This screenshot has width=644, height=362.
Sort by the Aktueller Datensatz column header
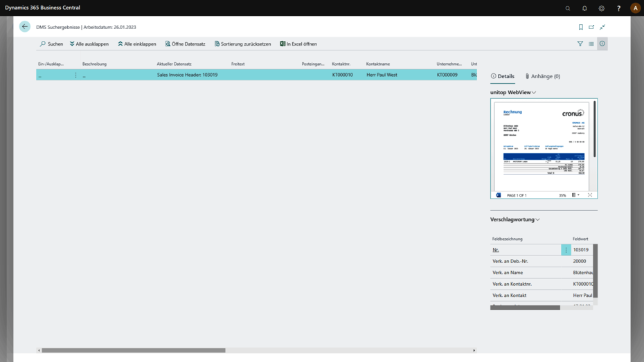click(x=174, y=64)
